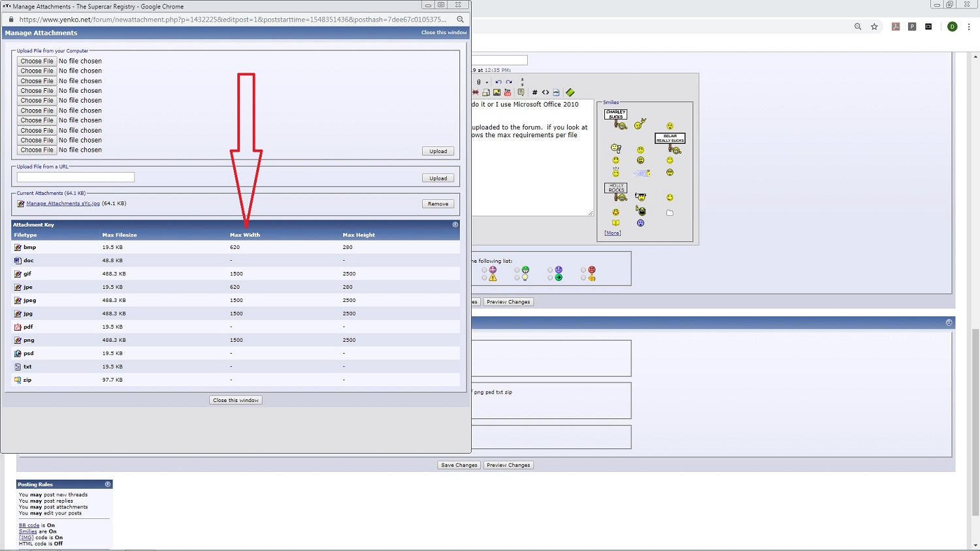
Task: Click the wrap CODE tags (#) icon
Action: pos(534,92)
